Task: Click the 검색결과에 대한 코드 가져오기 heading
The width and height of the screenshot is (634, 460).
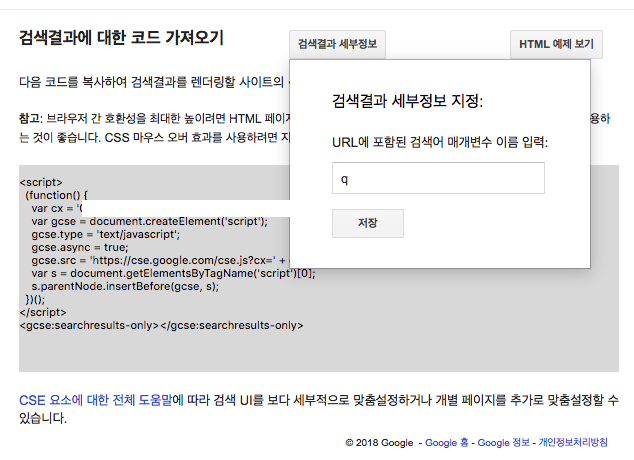Action: (121, 38)
